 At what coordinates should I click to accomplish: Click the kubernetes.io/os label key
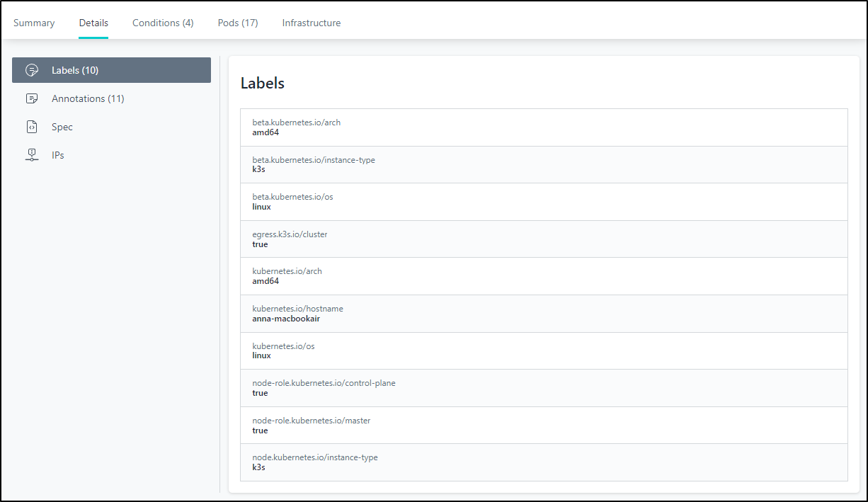(x=282, y=346)
